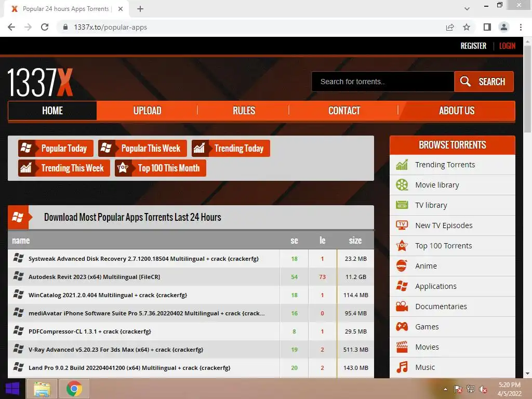Click the 11.2 GB size cell
This screenshot has height=399, width=532.
[x=355, y=277]
